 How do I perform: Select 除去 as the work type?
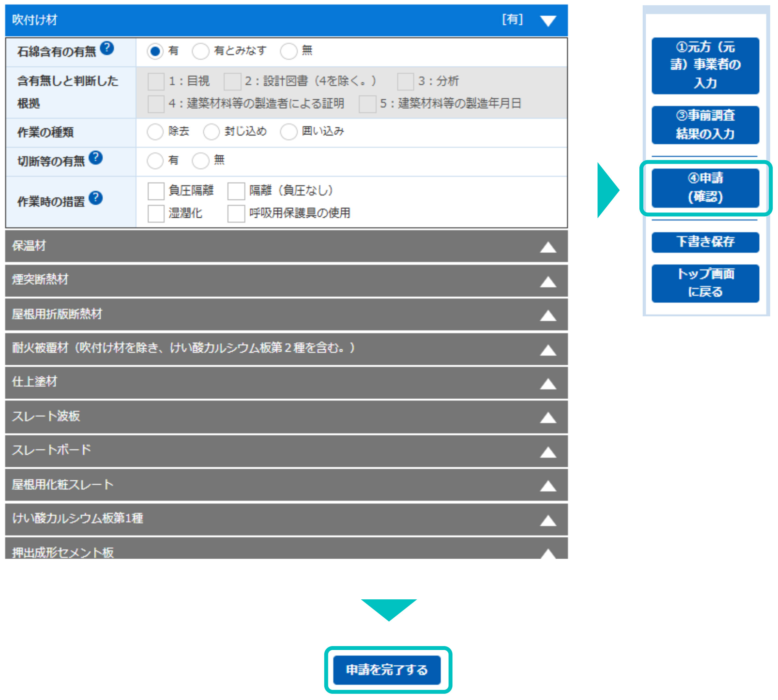[x=155, y=132]
